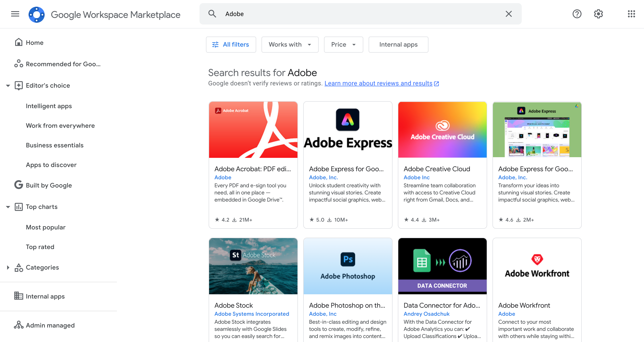Expand the Categories section arrow
The width and height of the screenshot is (644, 342).
coord(8,267)
